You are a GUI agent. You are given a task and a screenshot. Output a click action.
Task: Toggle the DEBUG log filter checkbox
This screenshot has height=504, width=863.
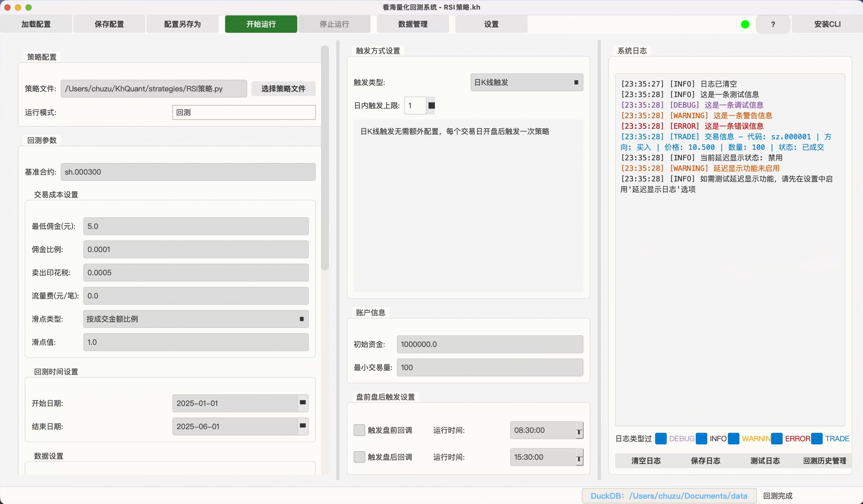pyautogui.click(x=661, y=439)
